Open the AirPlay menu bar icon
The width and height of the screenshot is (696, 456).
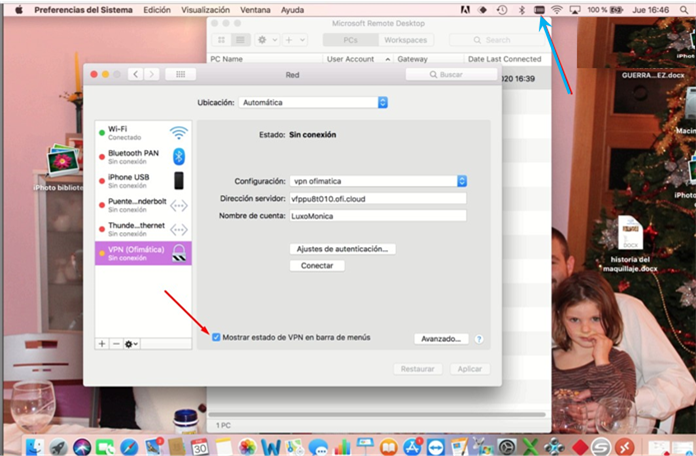coord(575,10)
